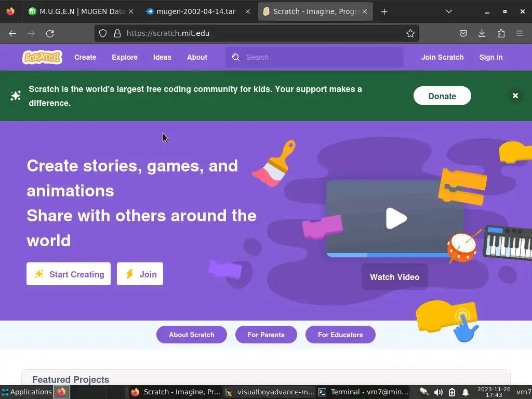Screen dimensions: 532x399
Task: Close the Scratch browser tab
Action: click(365, 11)
